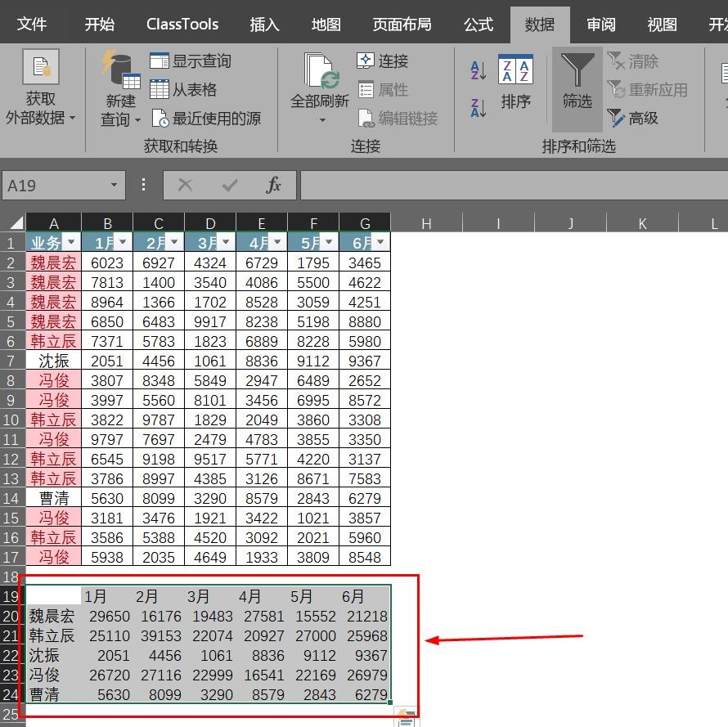Click the sort descending Z-A icon
Image resolution: width=728 pixels, height=727 pixels.
click(479, 107)
